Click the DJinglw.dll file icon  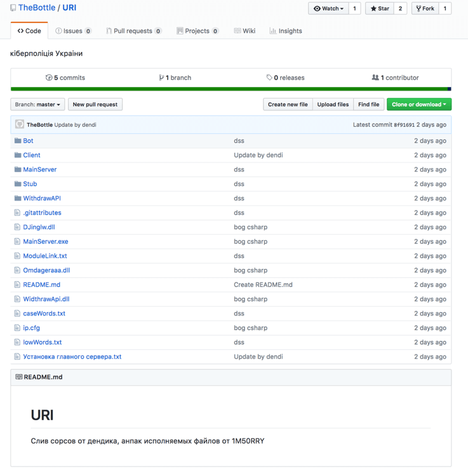click(x=17, y=227)
